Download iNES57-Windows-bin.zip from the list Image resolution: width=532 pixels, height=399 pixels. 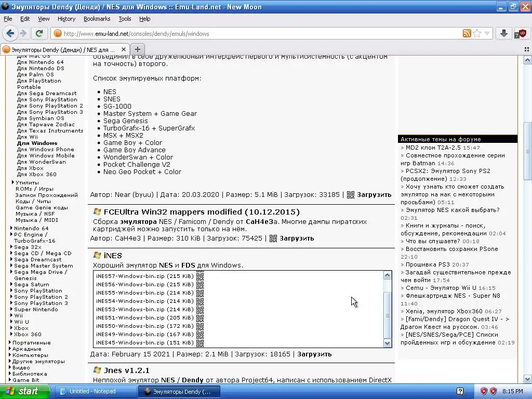(145, 276)
